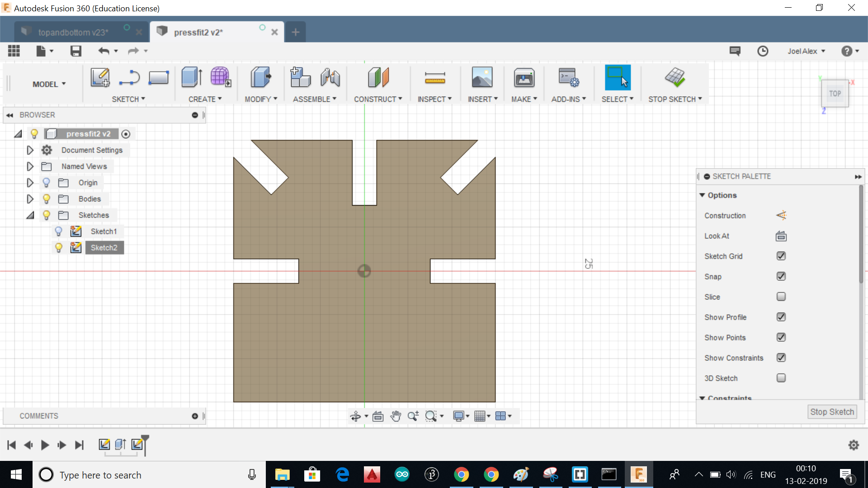
Task: Open File Explorer from the taskbar
Action: coord(282,474)
